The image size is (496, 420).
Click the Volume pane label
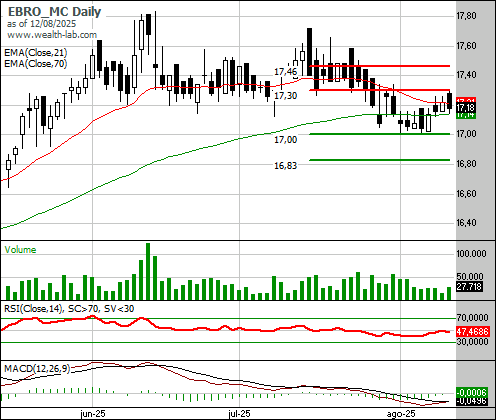tap(20, 250)
